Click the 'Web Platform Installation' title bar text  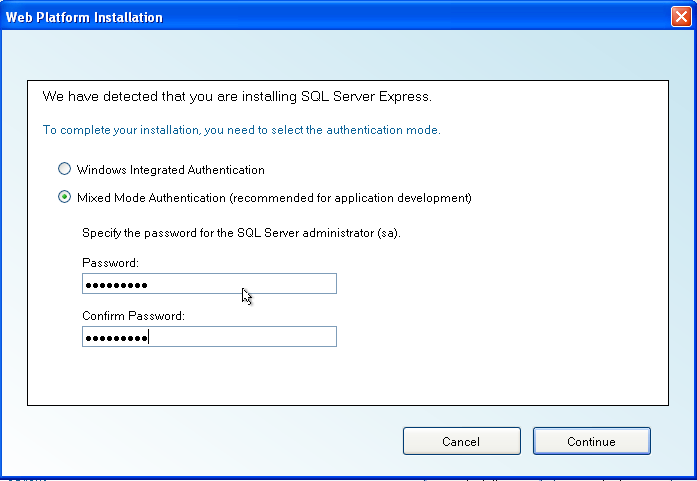pyautogui.click(x=84, y=17)
